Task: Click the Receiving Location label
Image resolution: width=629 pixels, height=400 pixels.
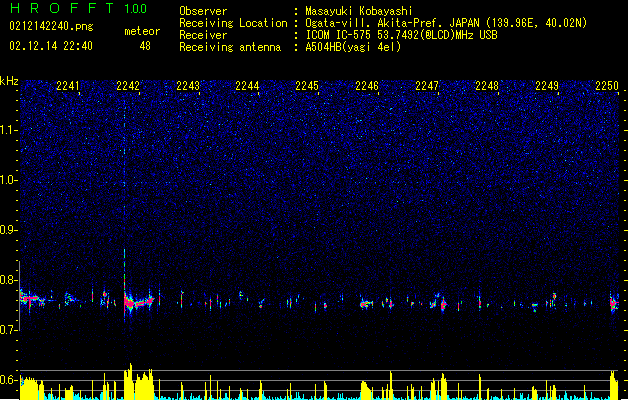Action: click(233, 23)
